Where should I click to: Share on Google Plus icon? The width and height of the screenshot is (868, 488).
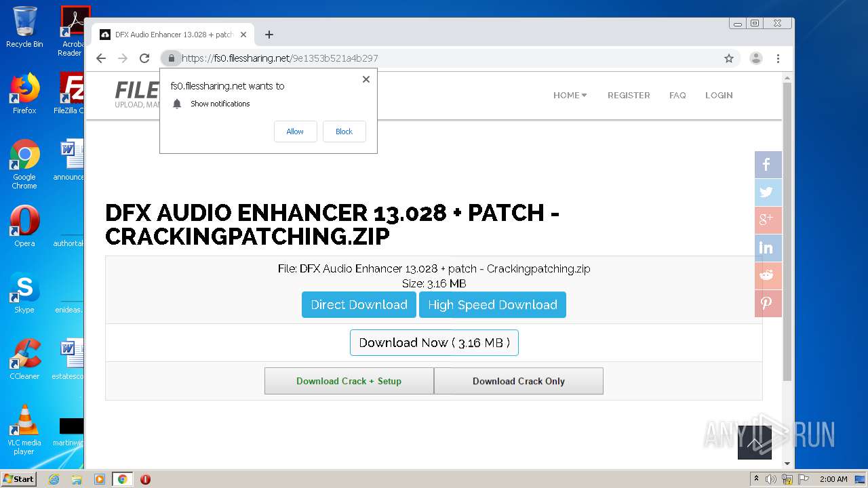[768, 220]
